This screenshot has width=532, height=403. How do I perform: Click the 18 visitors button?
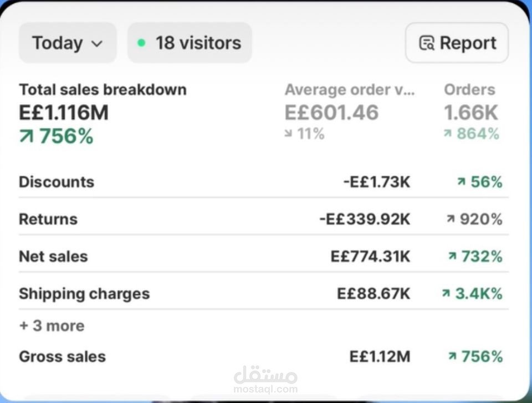pos(190,43)
